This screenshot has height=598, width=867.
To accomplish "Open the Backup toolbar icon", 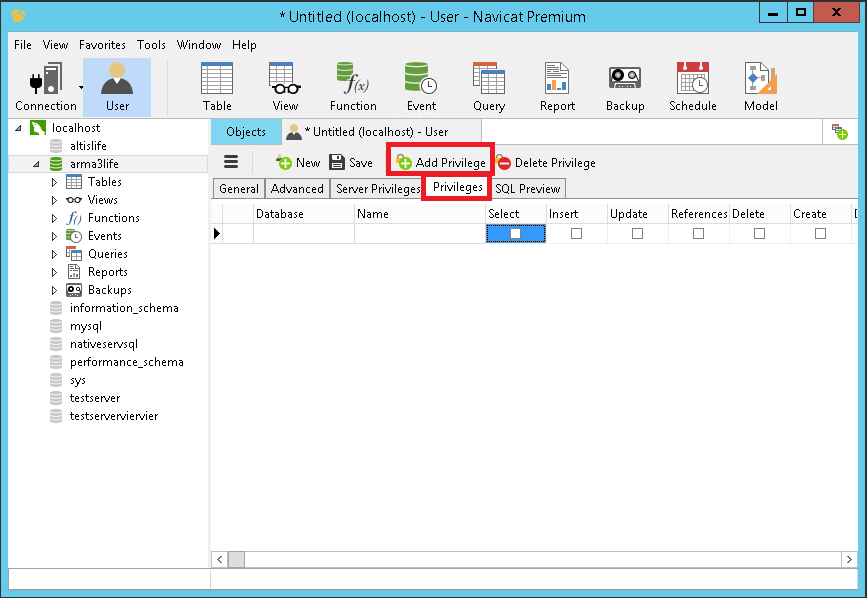I will click(625, 87).
